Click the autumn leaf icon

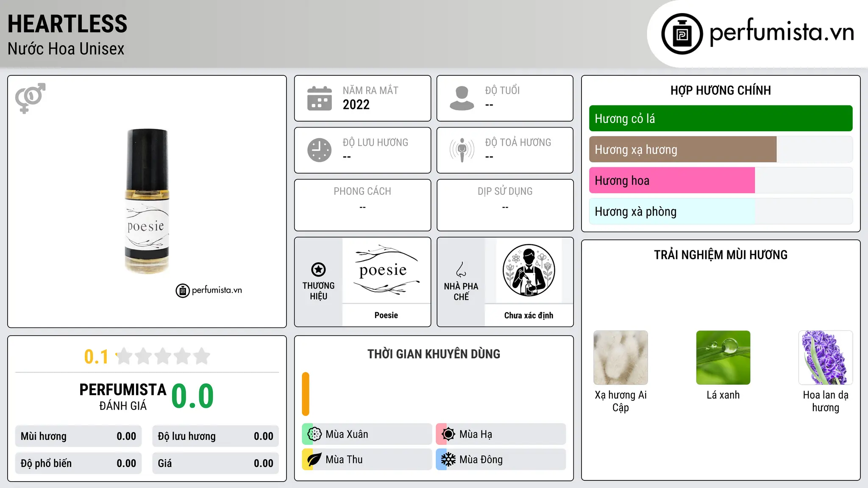[x=314, y=460]
